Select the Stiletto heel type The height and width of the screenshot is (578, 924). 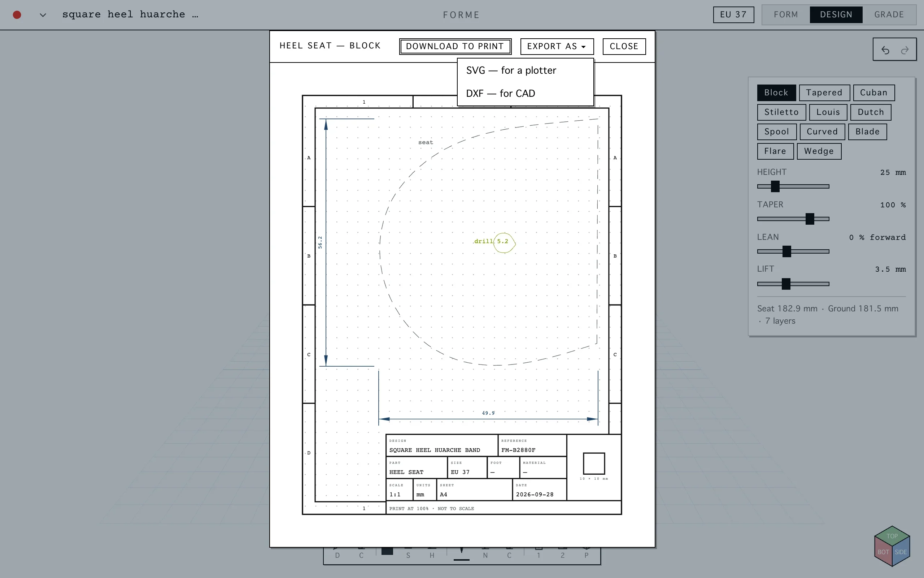781,112
